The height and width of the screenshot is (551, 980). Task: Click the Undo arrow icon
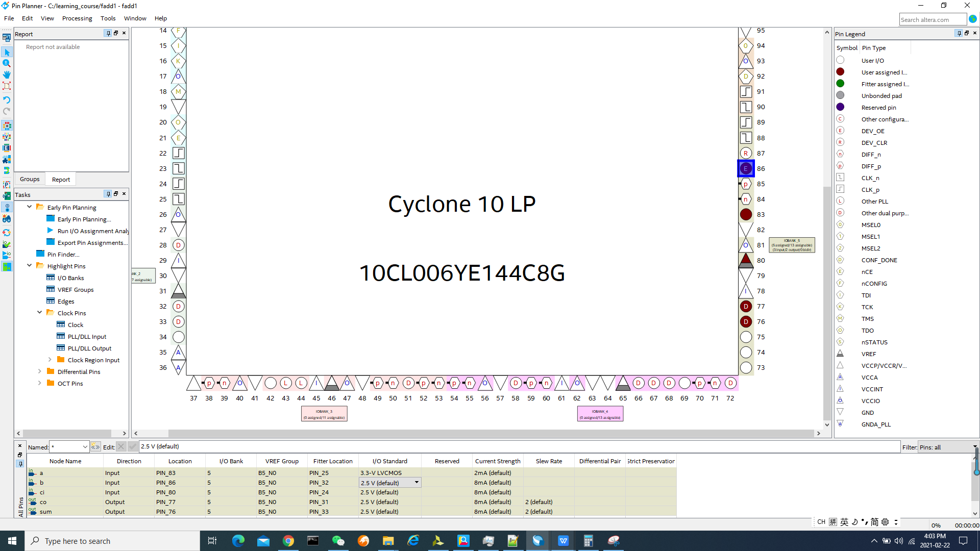[7, 99]
